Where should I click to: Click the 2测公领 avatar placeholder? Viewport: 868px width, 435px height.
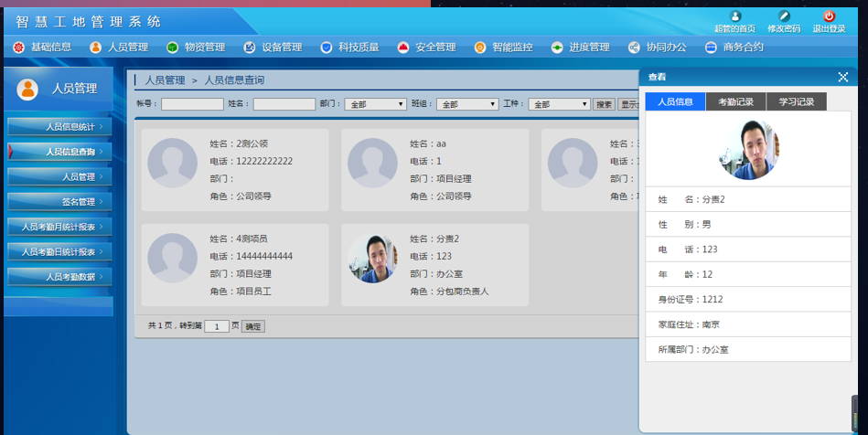point(172,163)
